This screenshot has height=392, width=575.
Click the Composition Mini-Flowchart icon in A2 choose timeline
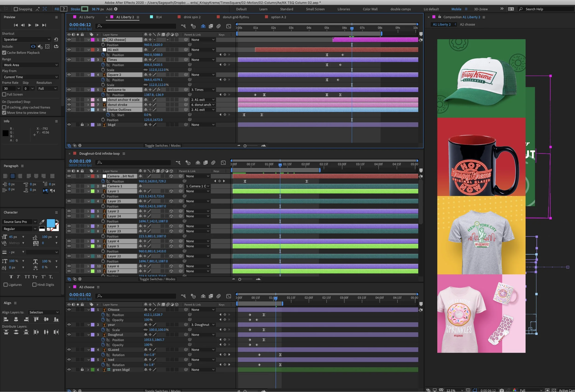pos(183,296)
